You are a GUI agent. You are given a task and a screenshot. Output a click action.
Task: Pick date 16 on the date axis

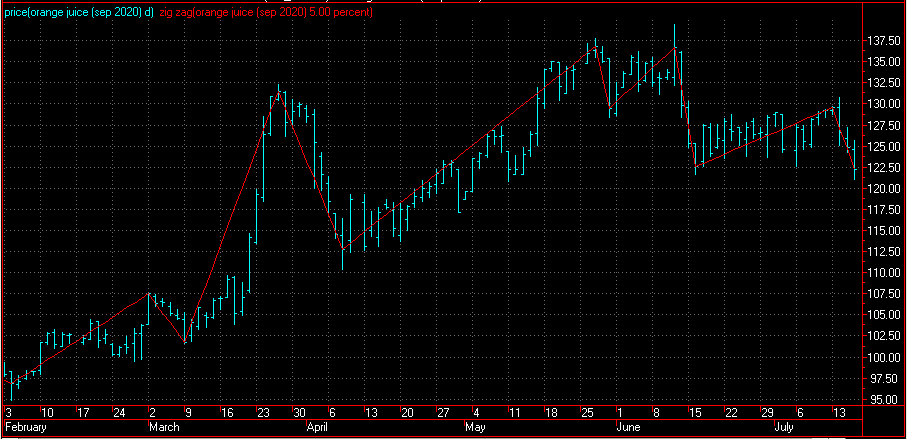tap(227, 413)
